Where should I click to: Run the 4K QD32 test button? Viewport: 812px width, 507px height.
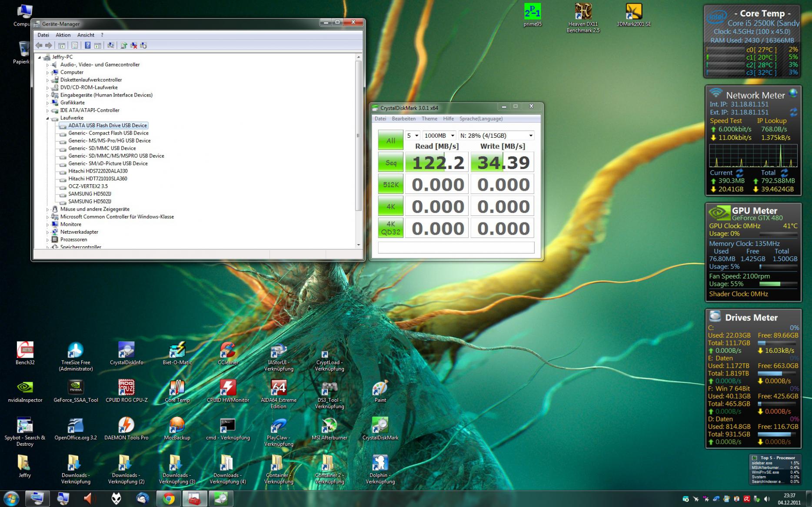pyautogui.click(x=391, y=228)
